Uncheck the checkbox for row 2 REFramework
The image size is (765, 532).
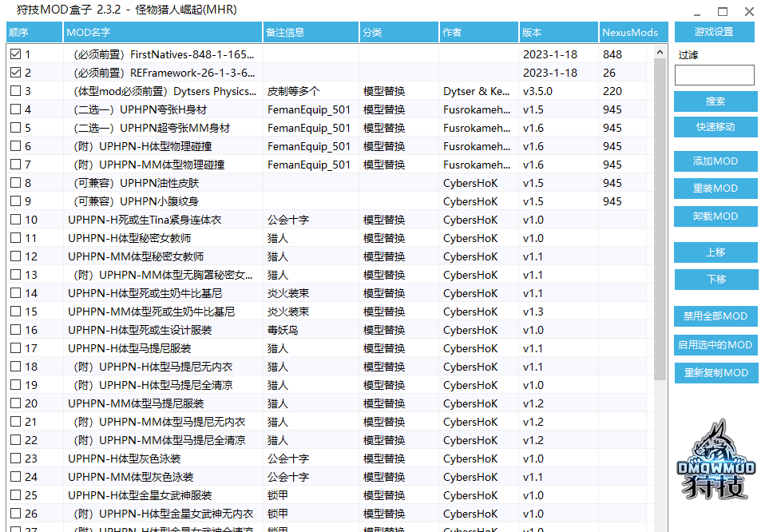[16, 73]
